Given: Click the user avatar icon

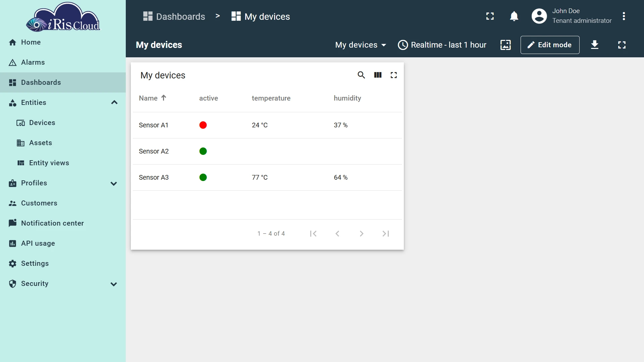Looking at the screenshot, I should [x=539, y=16].
